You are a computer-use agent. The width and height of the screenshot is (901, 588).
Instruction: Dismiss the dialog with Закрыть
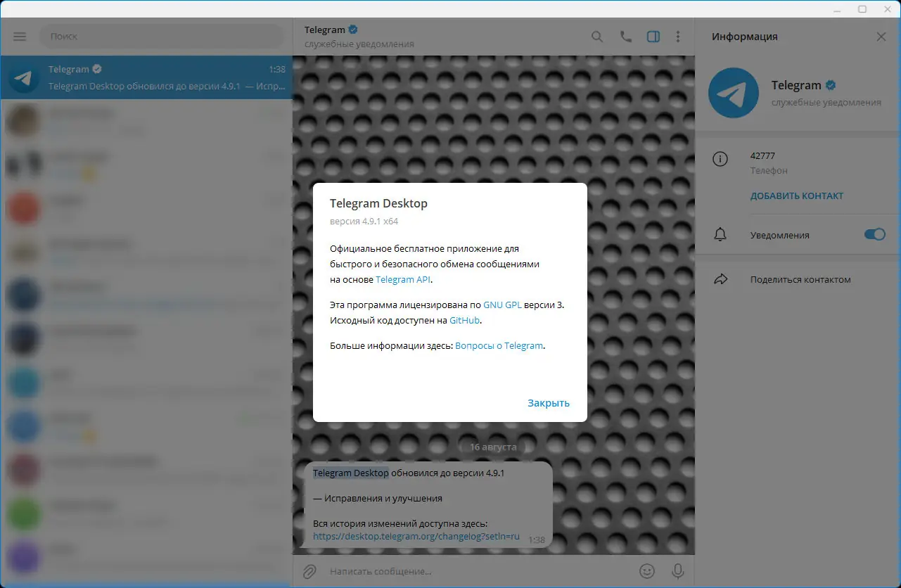[549, 403]
